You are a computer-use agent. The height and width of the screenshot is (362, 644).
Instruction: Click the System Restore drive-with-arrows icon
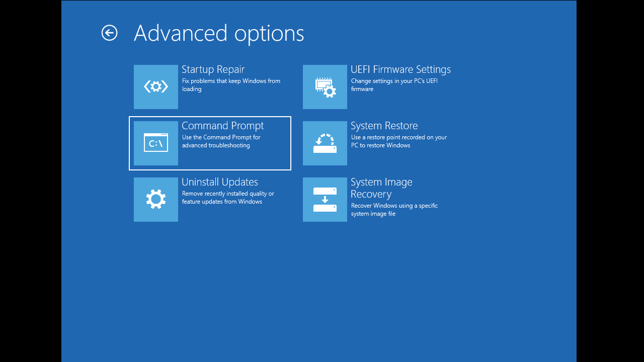325,143
